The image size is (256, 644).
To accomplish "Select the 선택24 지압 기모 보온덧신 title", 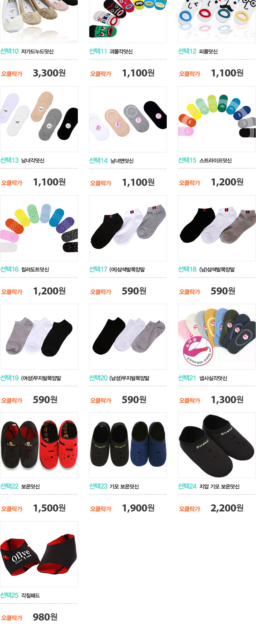I will (209, 486).
